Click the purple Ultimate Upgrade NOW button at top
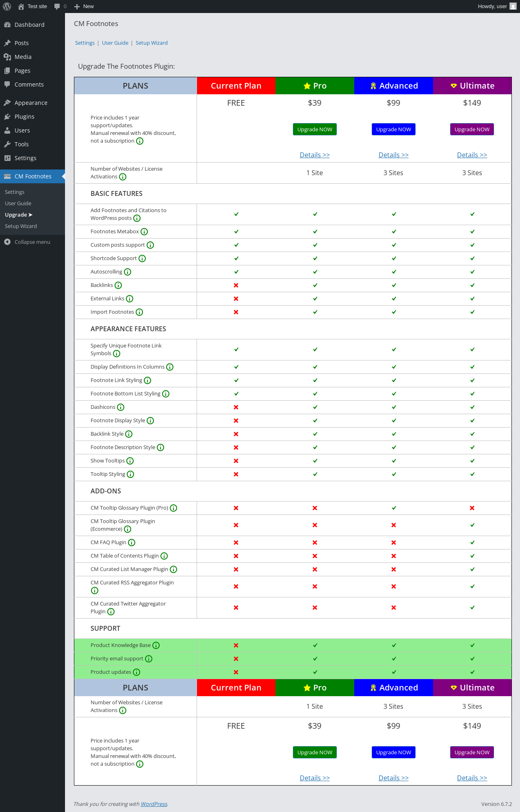Viewport: 520px width, 812px height. [x=472, y=129]
